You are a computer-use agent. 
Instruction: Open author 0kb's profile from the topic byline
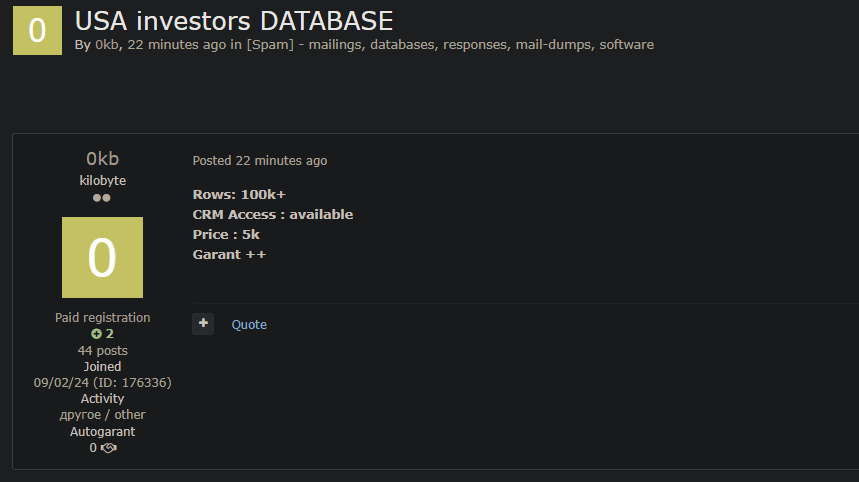click(x=106, y=45)
